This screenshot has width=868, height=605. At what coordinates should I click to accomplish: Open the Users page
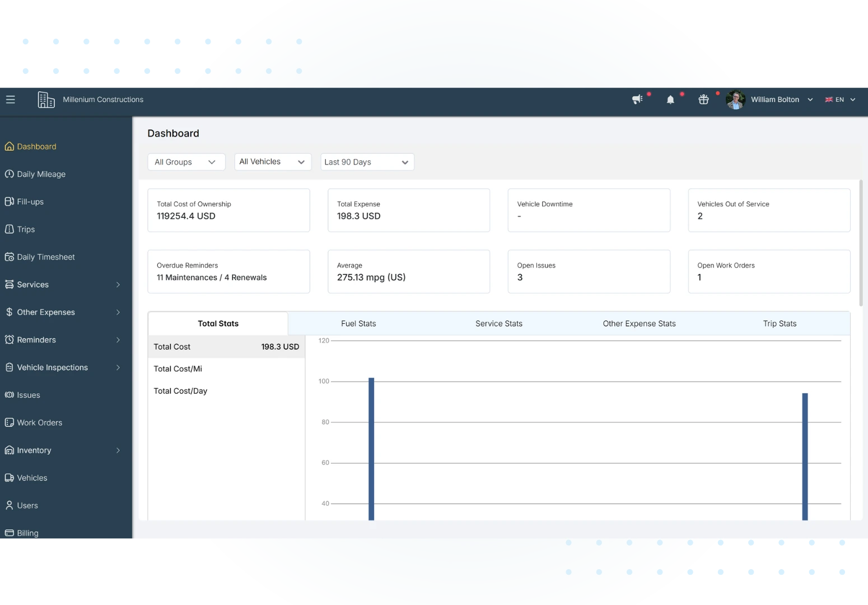27,505
